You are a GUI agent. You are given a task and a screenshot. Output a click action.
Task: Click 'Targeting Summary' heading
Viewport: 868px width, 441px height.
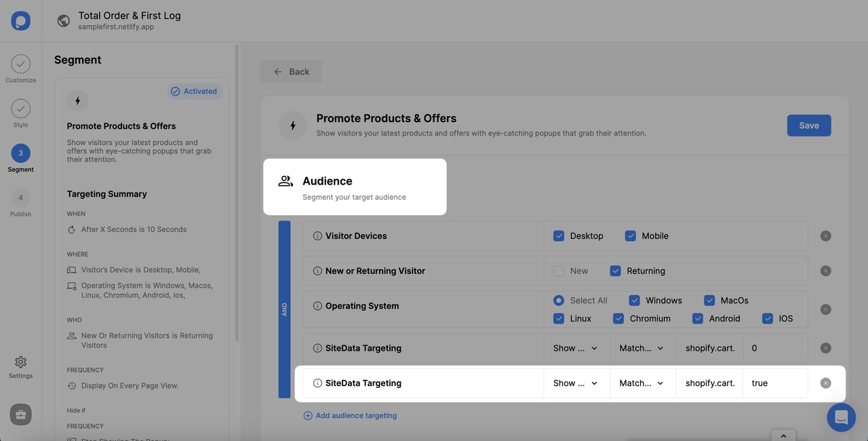(107, 194)
